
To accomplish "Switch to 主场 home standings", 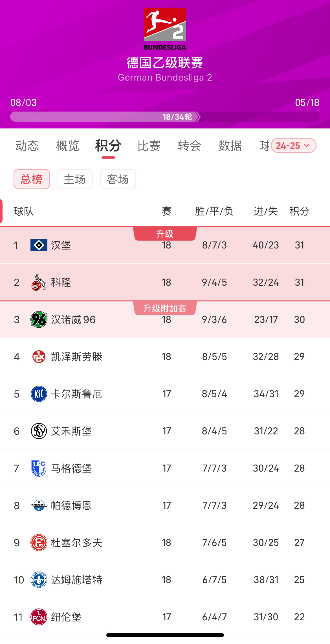I will pos(75,179).
